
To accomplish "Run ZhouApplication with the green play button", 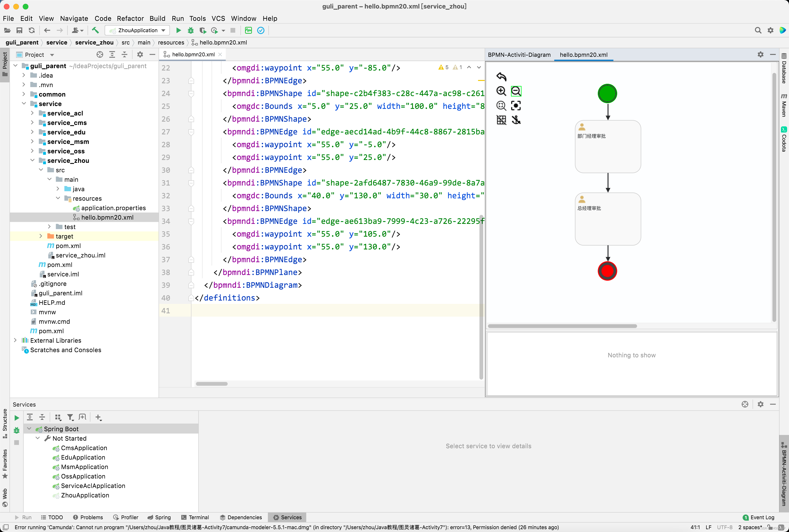I will tap(178, 31).
